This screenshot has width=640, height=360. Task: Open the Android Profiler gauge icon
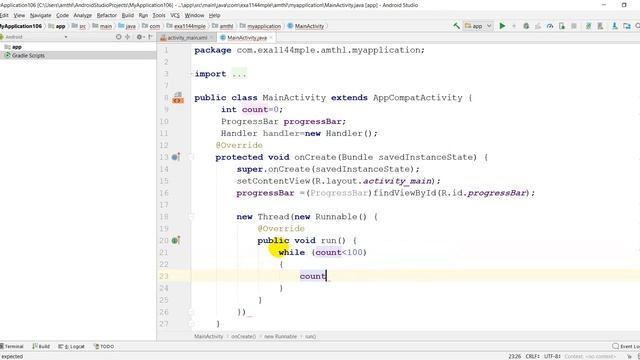[x=550, y=26]
